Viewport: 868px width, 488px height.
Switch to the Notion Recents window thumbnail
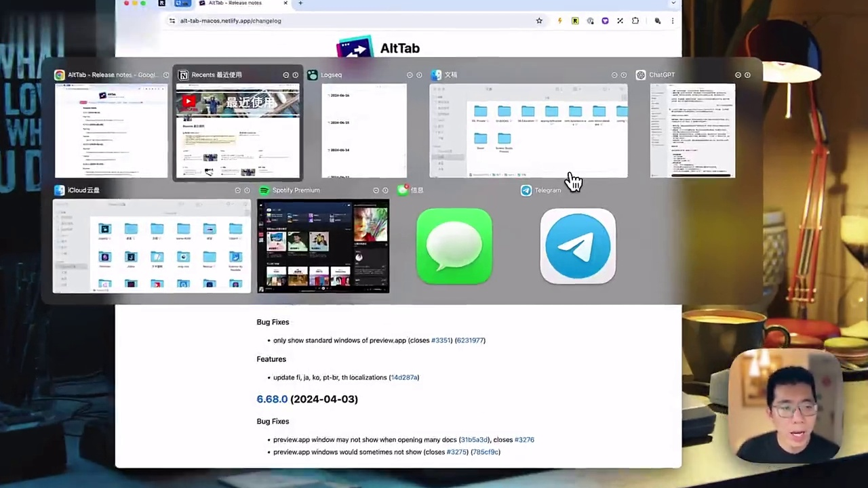[237, 131]
